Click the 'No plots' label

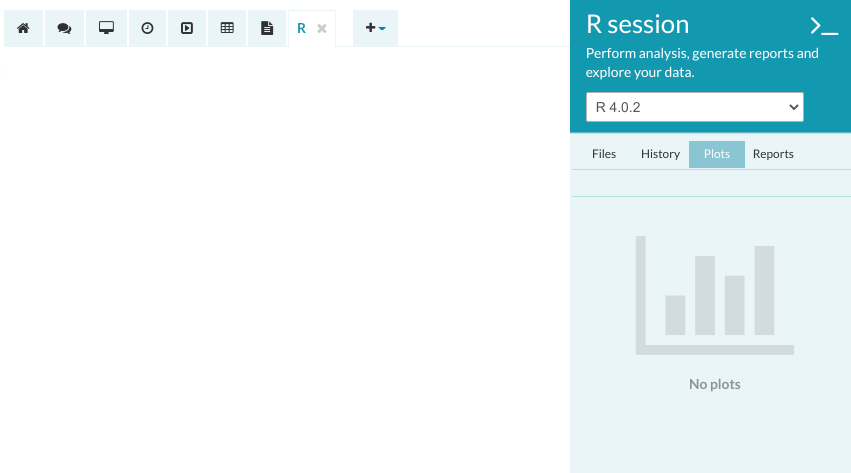tap(714, 384)
